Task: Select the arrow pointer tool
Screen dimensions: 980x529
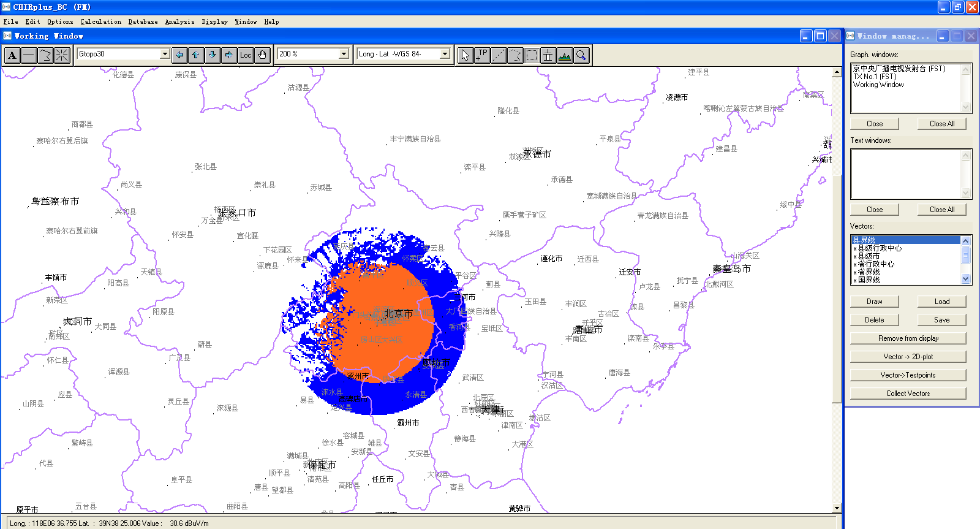Action: pos(466,55)
